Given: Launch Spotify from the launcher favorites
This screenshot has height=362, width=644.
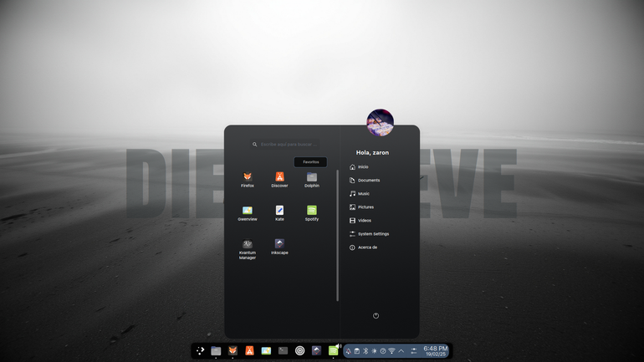Looking at the screenshot, I should 312,213.
